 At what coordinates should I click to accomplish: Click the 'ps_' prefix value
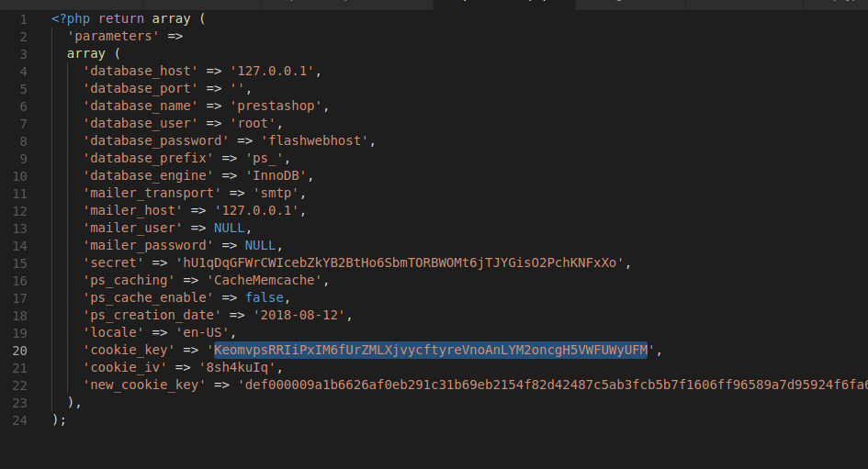tap(264, 158)
